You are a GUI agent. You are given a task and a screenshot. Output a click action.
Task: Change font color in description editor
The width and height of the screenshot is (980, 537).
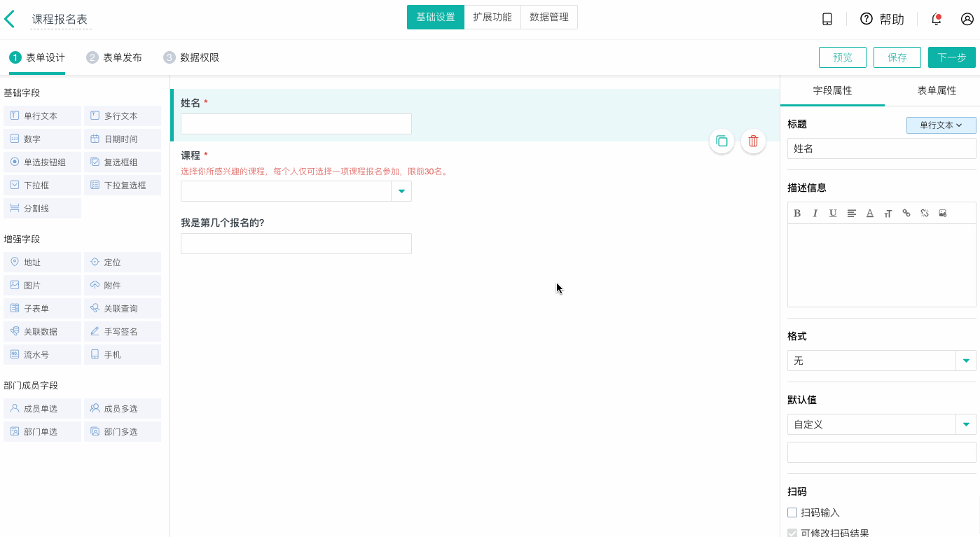click(870, 214)
